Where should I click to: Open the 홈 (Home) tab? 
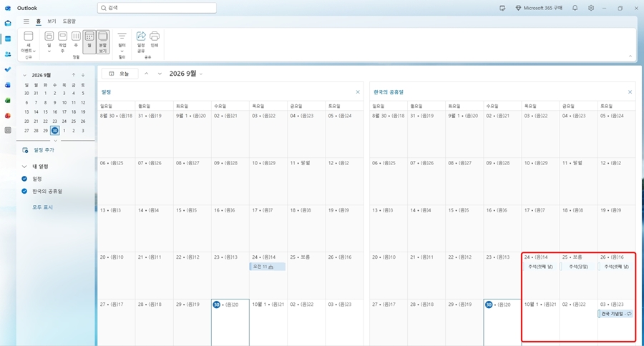tap(39, 21)
